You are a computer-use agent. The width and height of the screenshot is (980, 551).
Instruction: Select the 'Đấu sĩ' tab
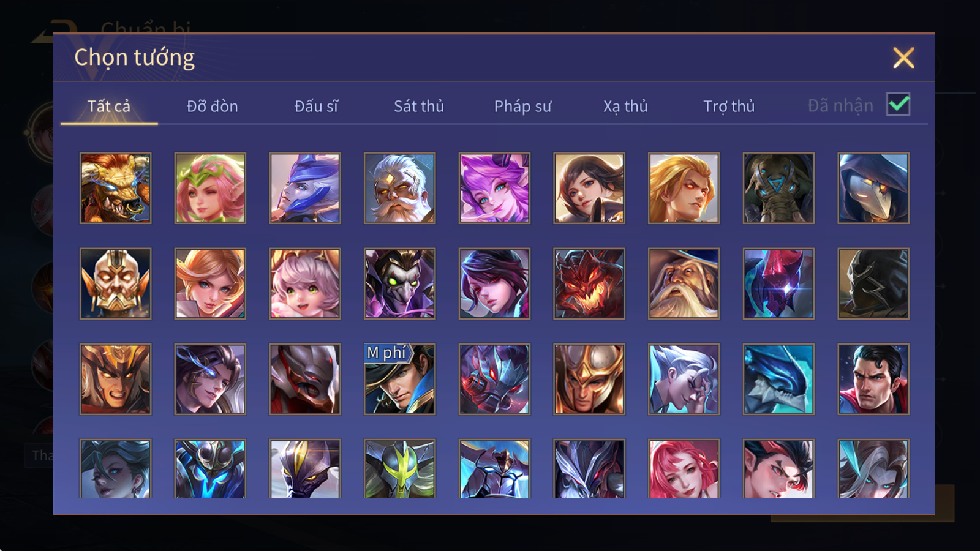316,107
